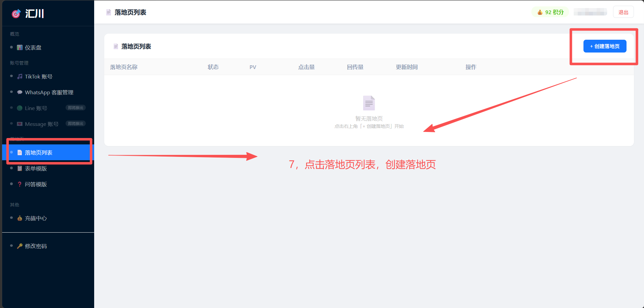
Task: Click the page icon beside header title 落地页列表
Action: [109, 12]
